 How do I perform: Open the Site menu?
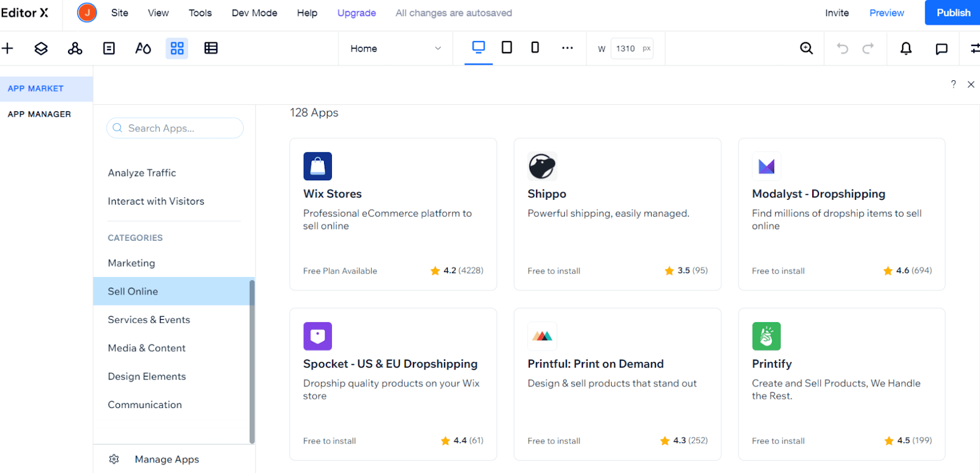[x=119, y=13]
